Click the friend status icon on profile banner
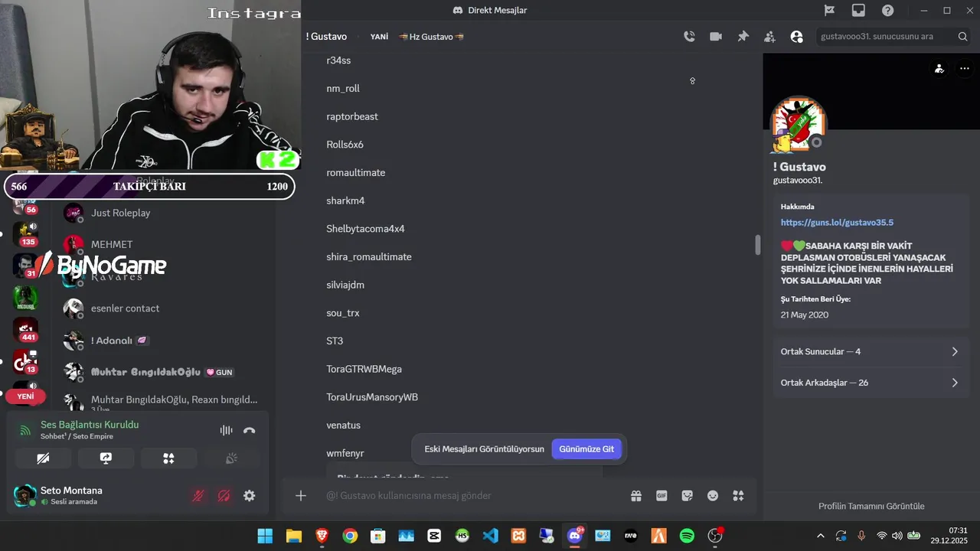Viewport: 980px width, 551px height. tap(939, 68)
